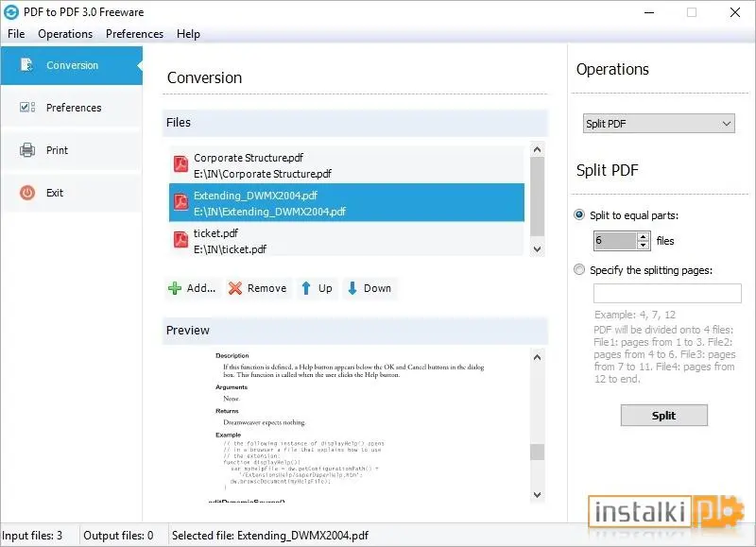Screen dimensions: 756x547
Task: Click the file list scrollbar thumb
Action: [x=537, y=197]
